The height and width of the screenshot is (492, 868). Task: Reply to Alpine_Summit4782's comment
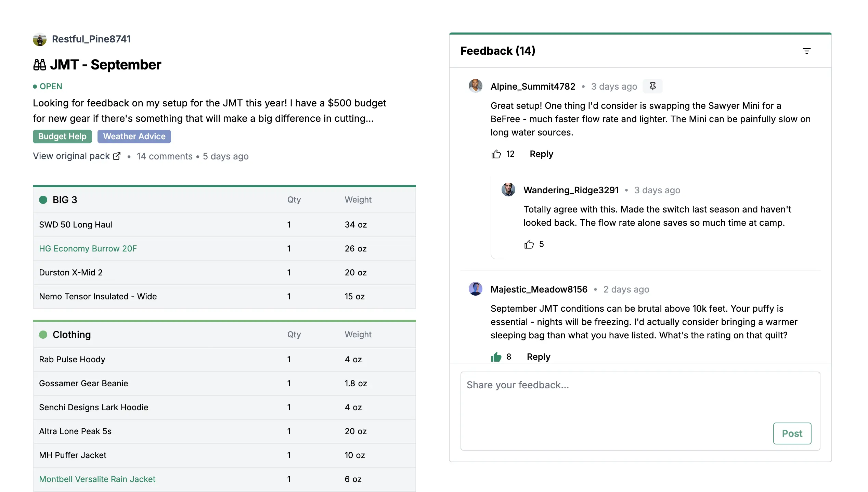click(x=541, y=154)
